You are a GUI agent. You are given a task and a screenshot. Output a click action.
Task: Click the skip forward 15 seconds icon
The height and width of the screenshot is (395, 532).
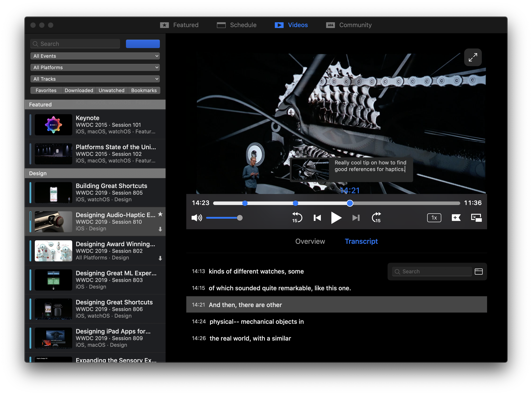pos(375,217)
